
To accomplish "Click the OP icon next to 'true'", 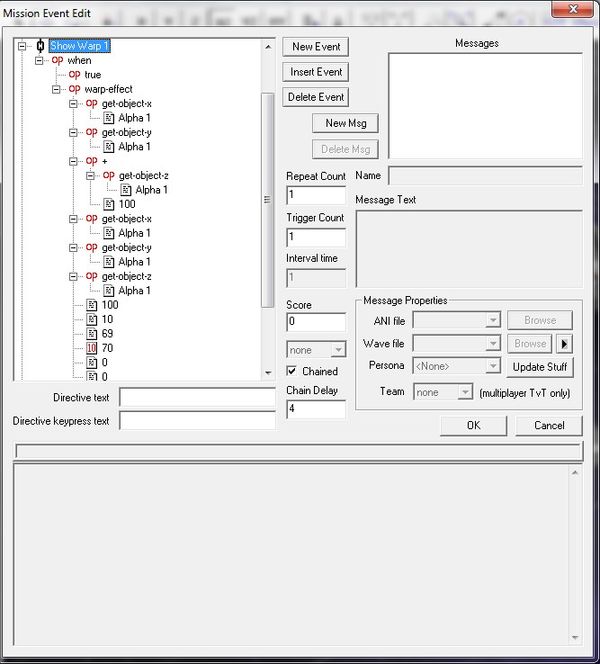I will (75, 75).
